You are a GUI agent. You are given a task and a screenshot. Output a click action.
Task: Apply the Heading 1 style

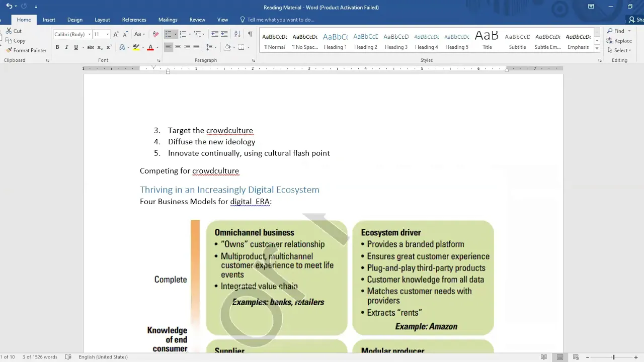335,41
